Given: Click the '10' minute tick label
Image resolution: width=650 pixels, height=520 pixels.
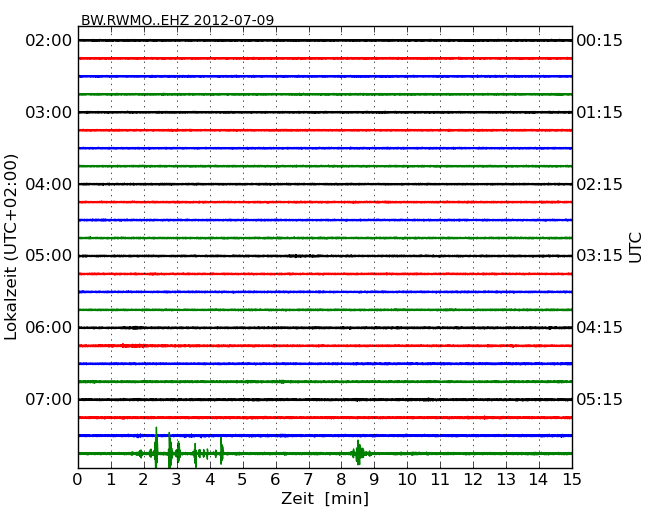Looking at the screenshot, I should point(407,479).
